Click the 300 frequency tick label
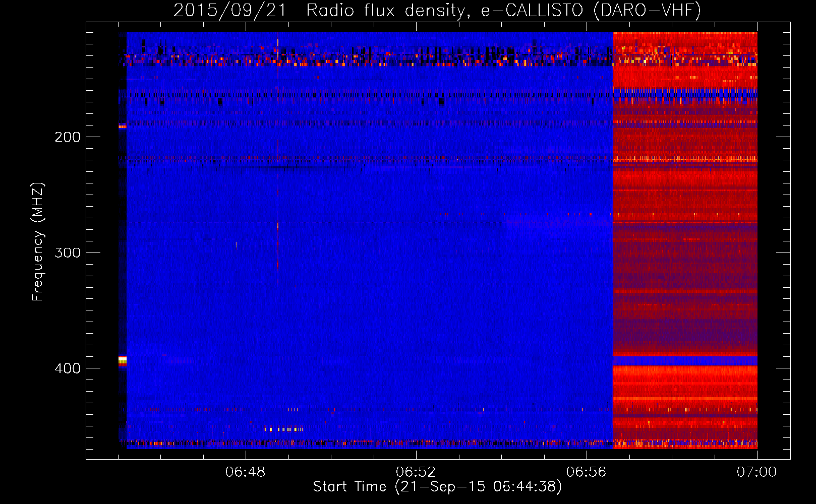 click(x=68, y=253)
